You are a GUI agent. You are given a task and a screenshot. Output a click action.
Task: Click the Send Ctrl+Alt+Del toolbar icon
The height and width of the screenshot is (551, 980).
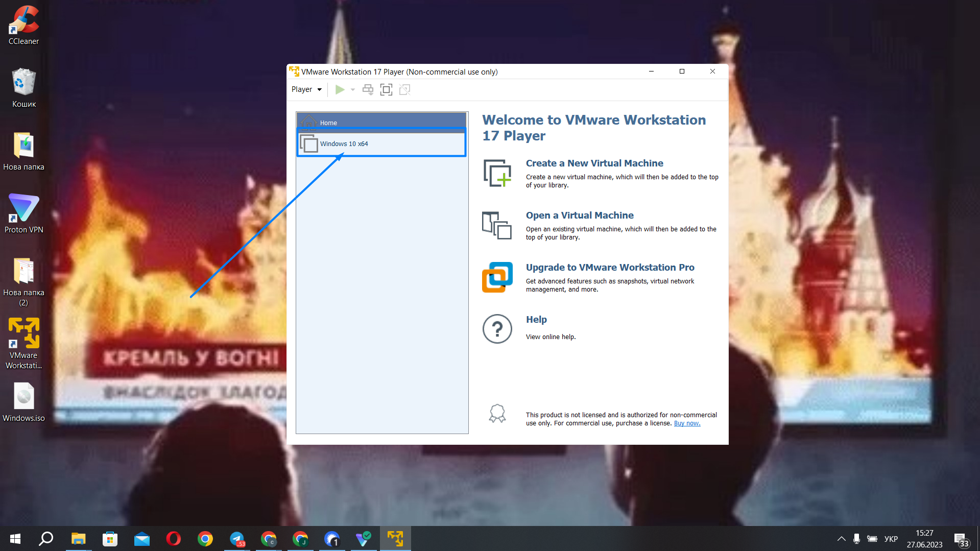pos(368,90)
